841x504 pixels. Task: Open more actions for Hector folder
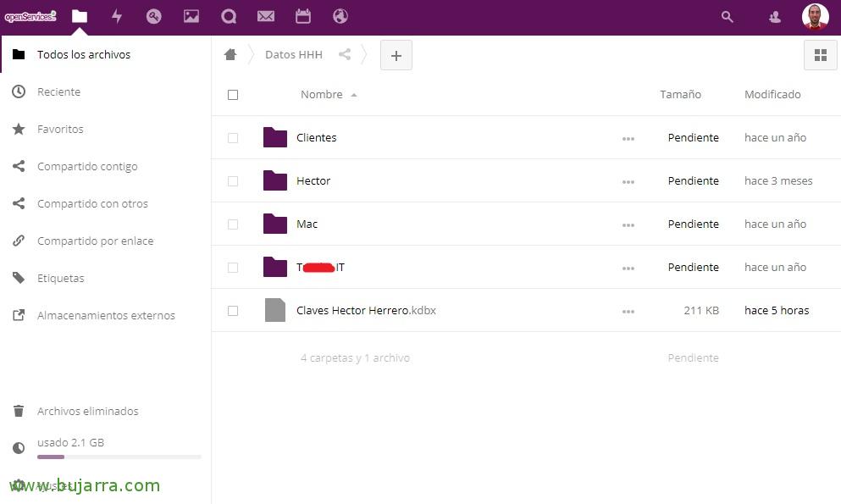(628, 181)
